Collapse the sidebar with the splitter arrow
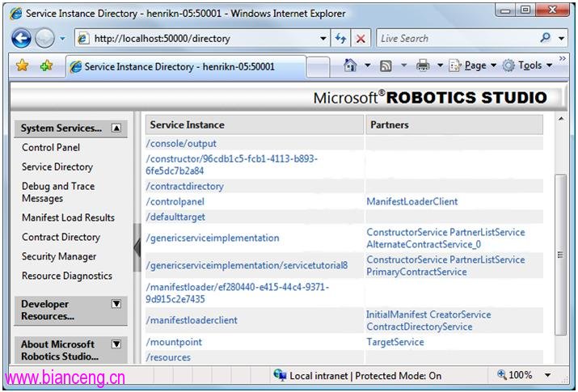 coord(137,247)
